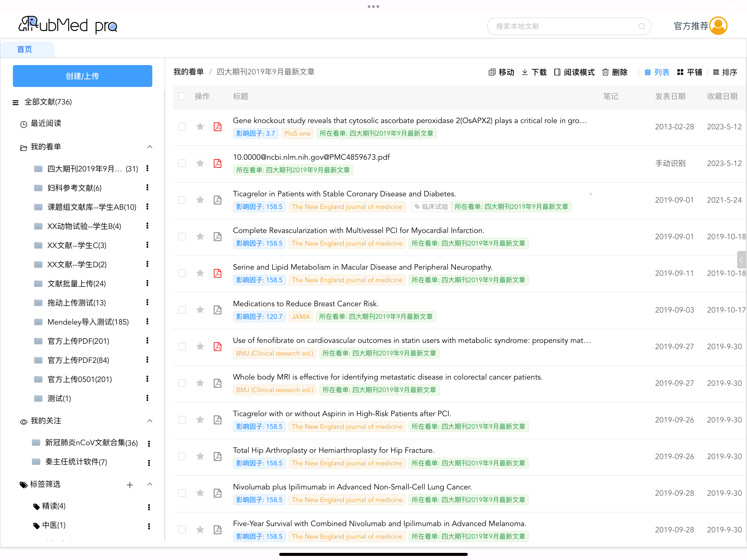Open more options for Mendeley导入测试 folder
This screenshot has width=747, height=560.
pos(147,322)
